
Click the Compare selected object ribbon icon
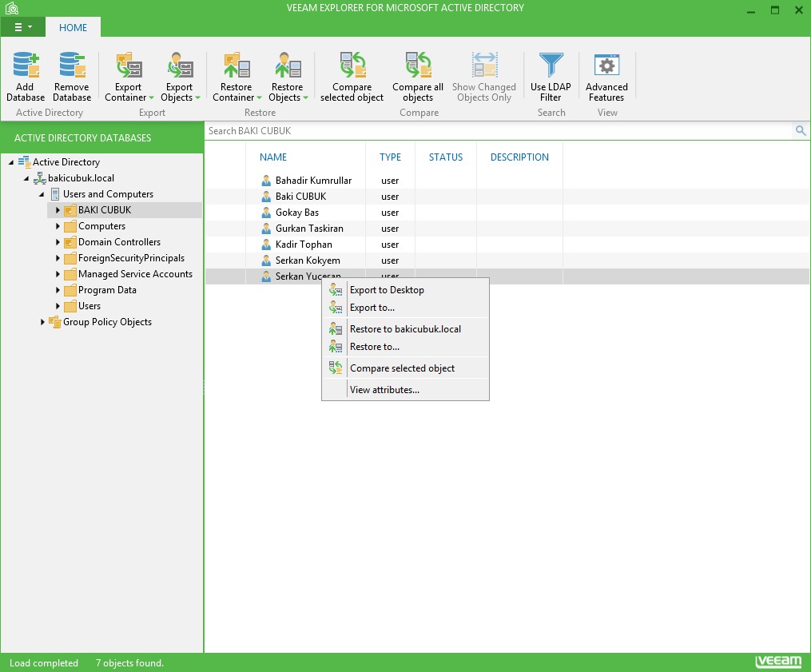click(352, 65)
